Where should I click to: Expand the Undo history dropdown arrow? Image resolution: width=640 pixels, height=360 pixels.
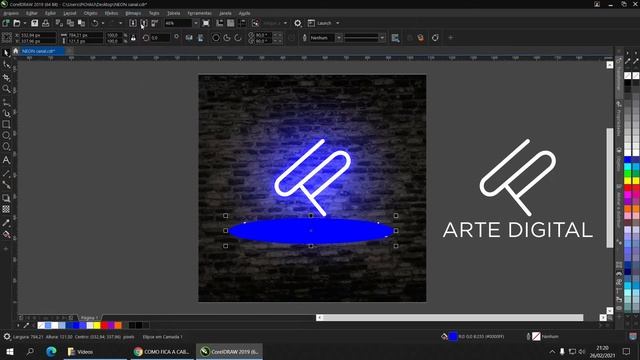click(102, 23)
